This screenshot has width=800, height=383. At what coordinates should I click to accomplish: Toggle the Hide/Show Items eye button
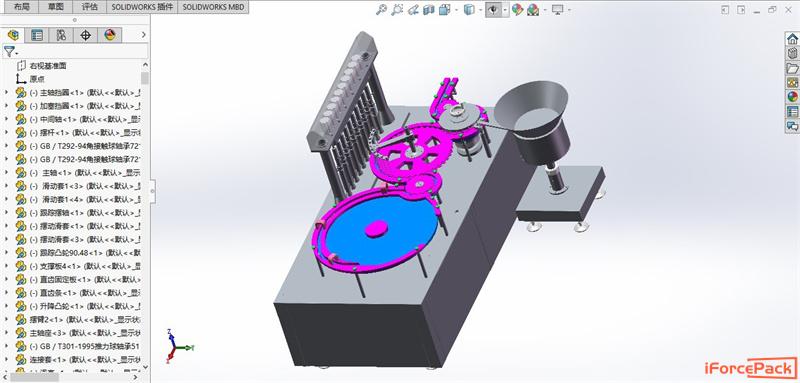[x=493, y=10]
